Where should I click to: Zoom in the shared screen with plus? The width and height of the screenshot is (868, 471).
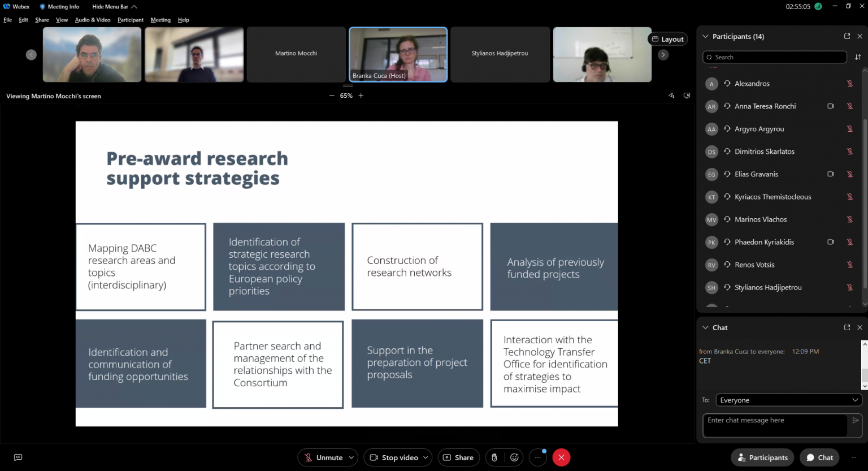[x=361, y=96]
